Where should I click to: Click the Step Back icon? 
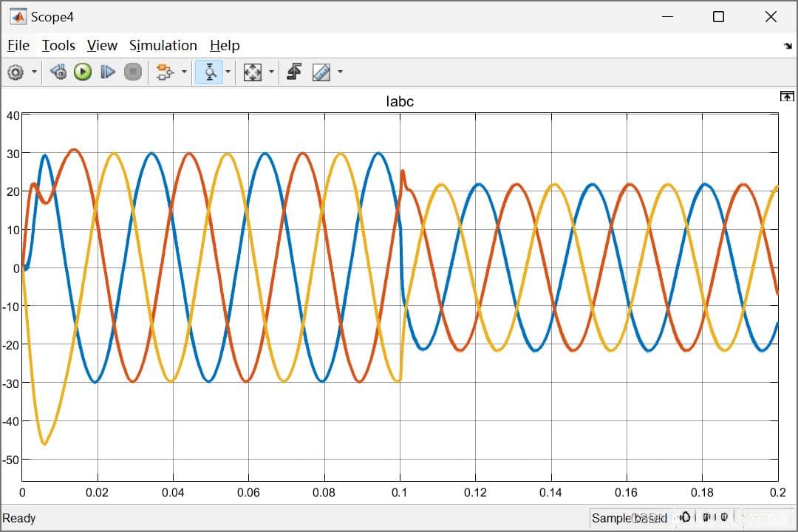coord(58,72)
